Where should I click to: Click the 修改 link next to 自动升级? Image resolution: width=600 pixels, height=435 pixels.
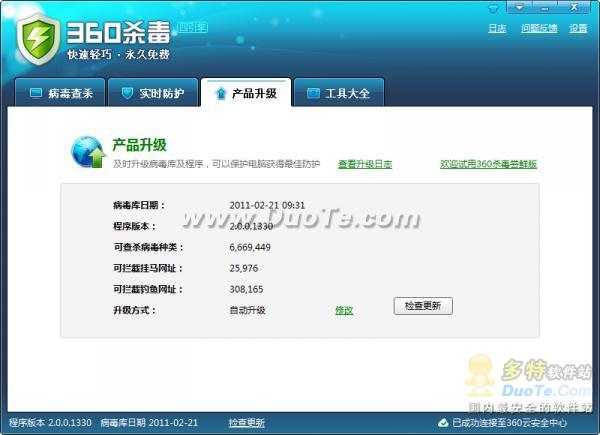[x=344, y=310]
